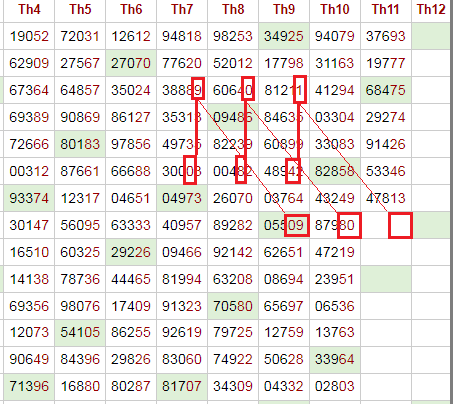Click the empty red box in Th11 column
The height and width of the screenshot is (404, 458).
(x=400, y=225)
